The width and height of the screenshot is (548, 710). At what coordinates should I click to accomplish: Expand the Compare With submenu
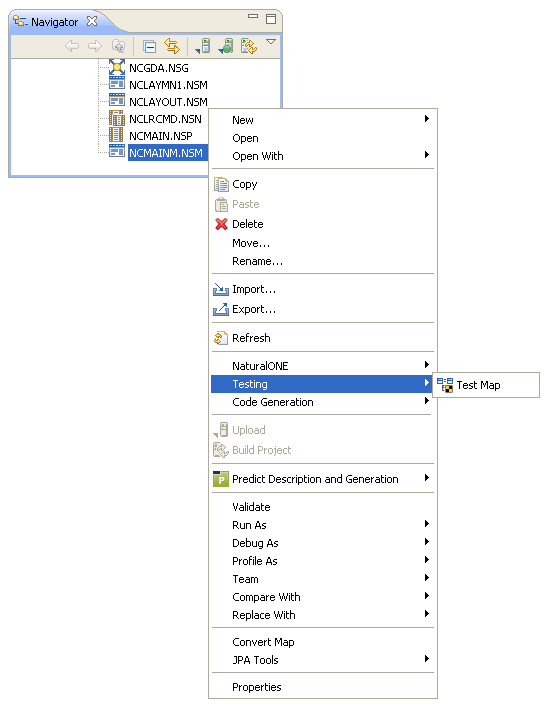322,597
